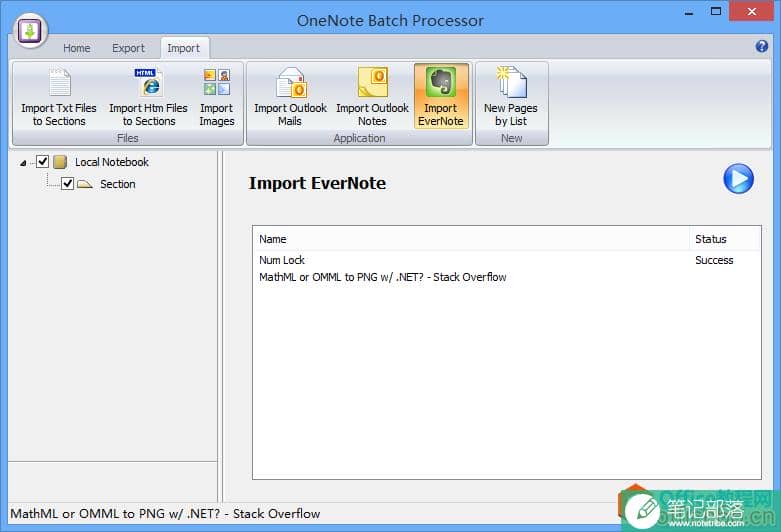This screenshot has width=781, height=532.
Task: Uncheck the Section checkbox
Action: (67, 183)
